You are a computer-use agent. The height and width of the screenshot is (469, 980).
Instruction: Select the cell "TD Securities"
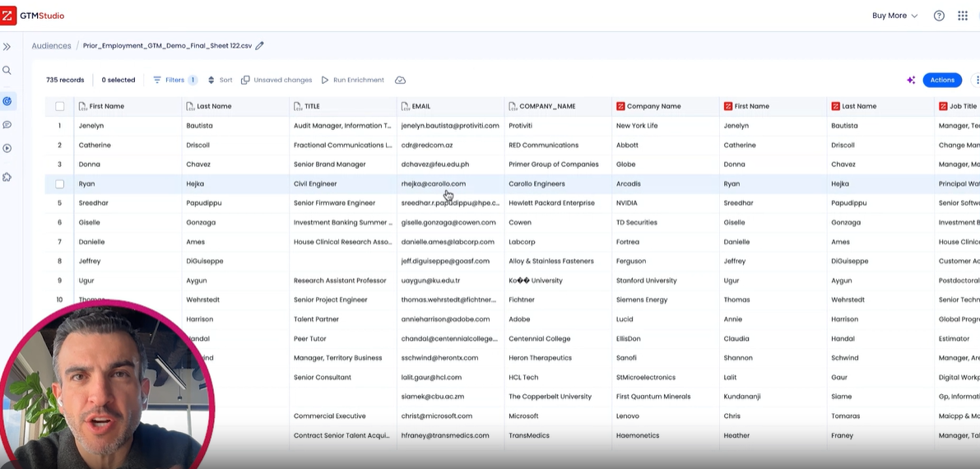[x=665, y=223]
